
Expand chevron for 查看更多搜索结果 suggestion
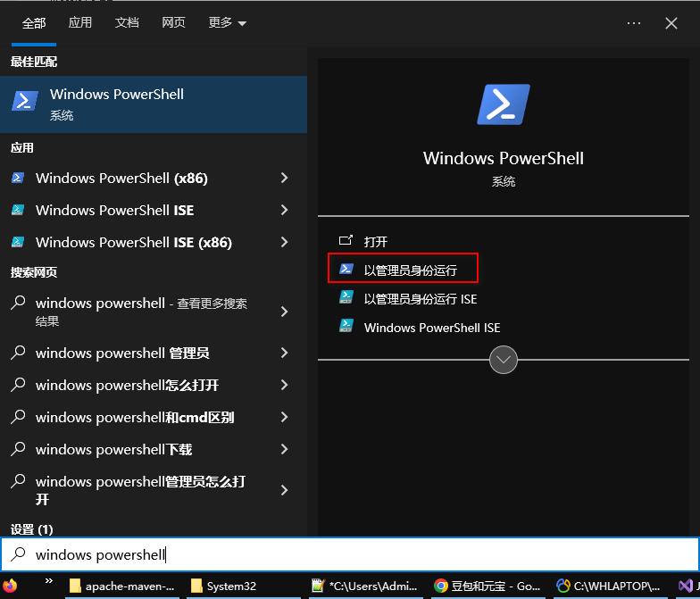pyautogui.click(x=284, y=312)
